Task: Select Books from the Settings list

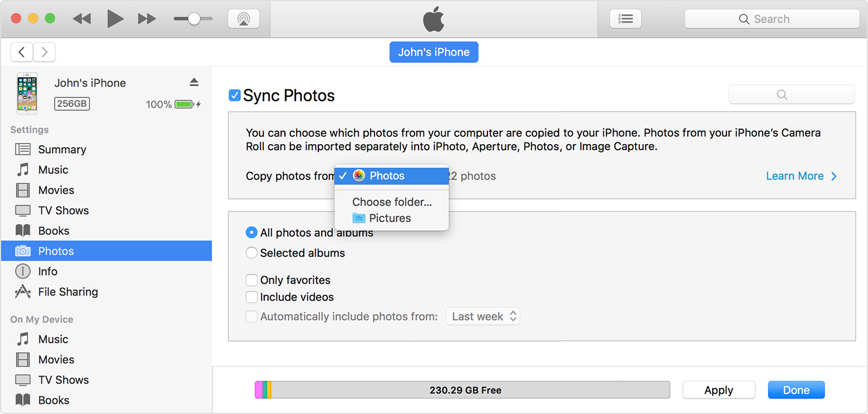Action: (53, 230)
